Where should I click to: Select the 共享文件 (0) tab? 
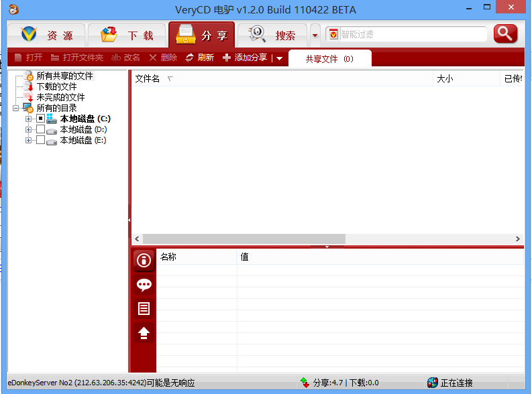click(x=329, y=59)
